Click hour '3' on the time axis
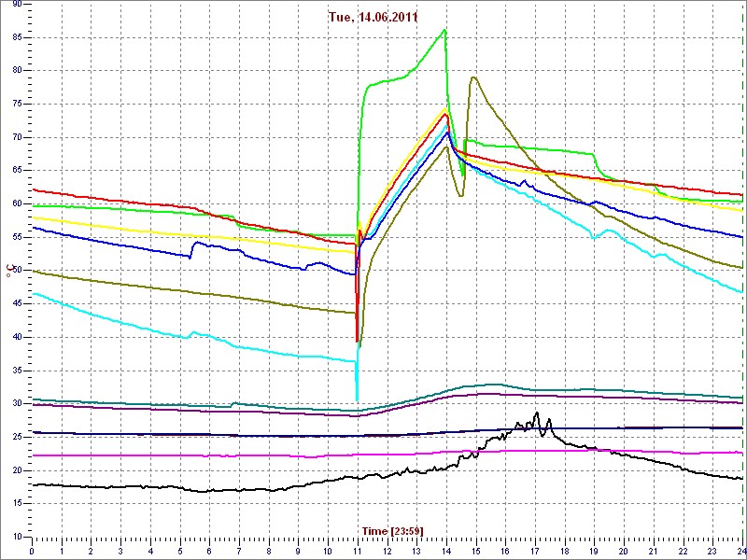This screenshot has width=747, height=560. [x=120, y=550]
